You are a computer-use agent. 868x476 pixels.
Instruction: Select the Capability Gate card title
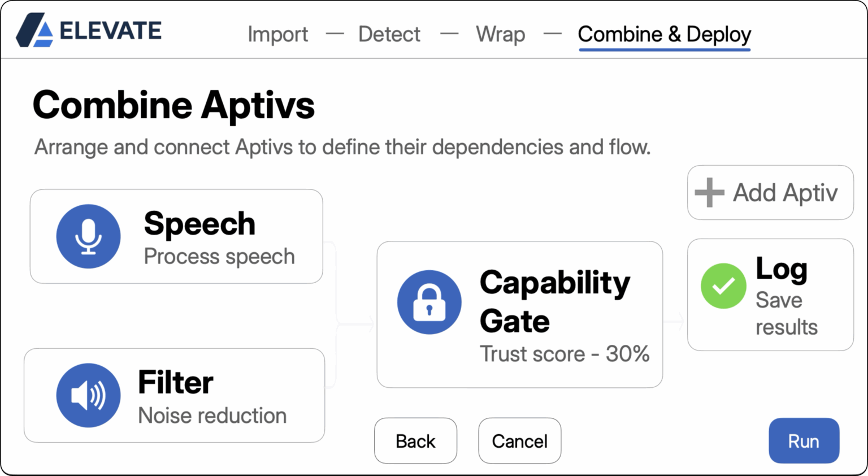[x=554, y=301]
